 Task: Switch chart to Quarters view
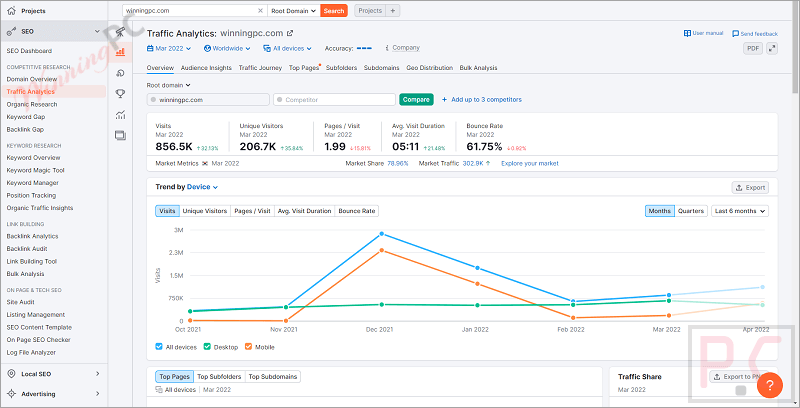pos(691,211)
